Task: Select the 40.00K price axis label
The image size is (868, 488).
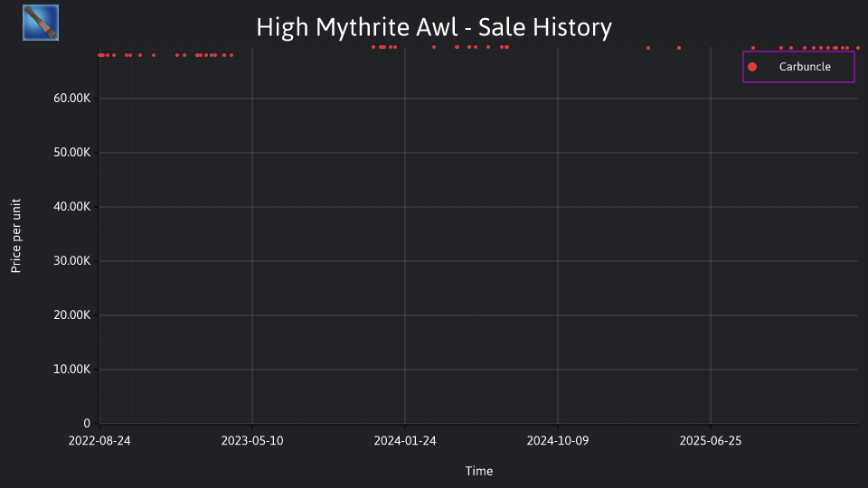Action: (x=72, y=207)
